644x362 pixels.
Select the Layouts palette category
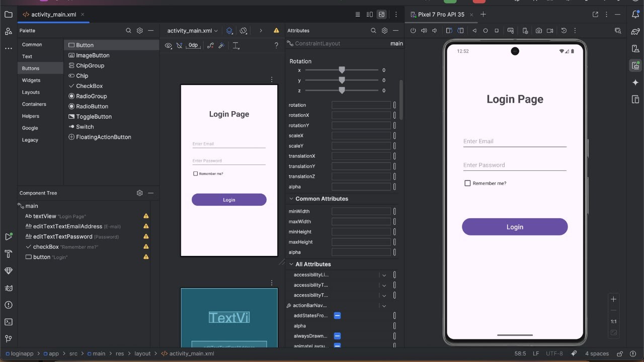[31, 92]
